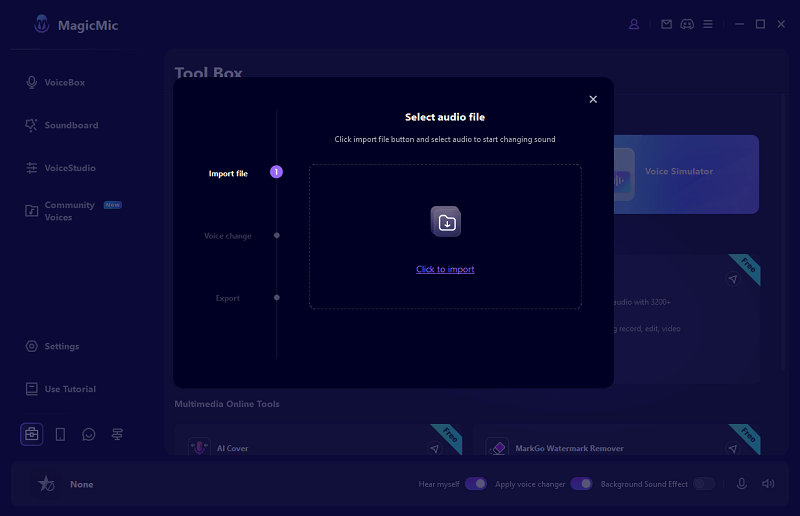The width and height of the screenshot is (800, 516).
Task: Click the microphone icon in bottom bar
Action: (741, 484)
